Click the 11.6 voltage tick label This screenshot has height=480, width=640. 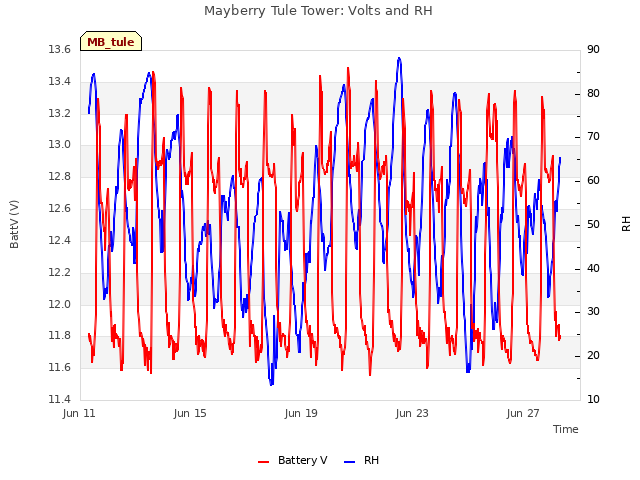click(x=60, y=367)
